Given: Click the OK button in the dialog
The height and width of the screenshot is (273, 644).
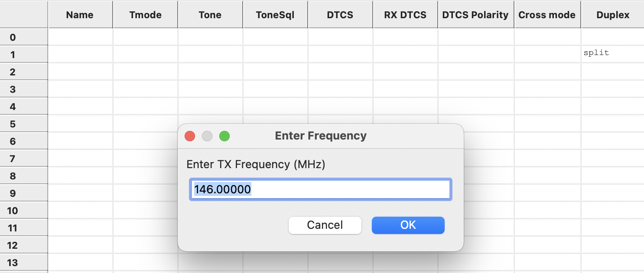Looking at the screenshot, I should tap(408, 225).
